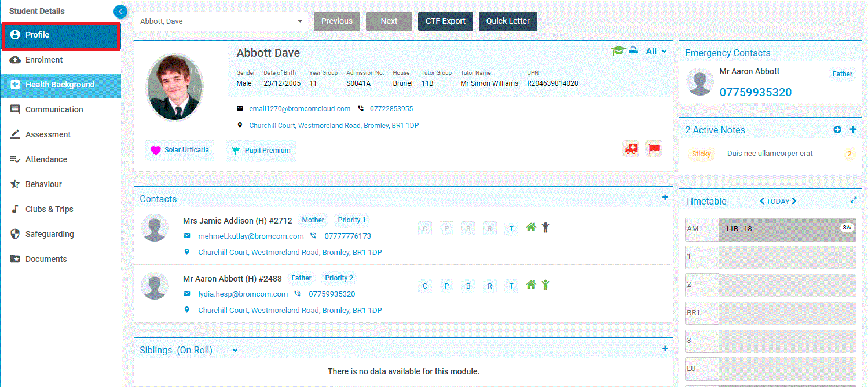Expand the Siblings (On Roll) chevron

(x=235, y=351)
